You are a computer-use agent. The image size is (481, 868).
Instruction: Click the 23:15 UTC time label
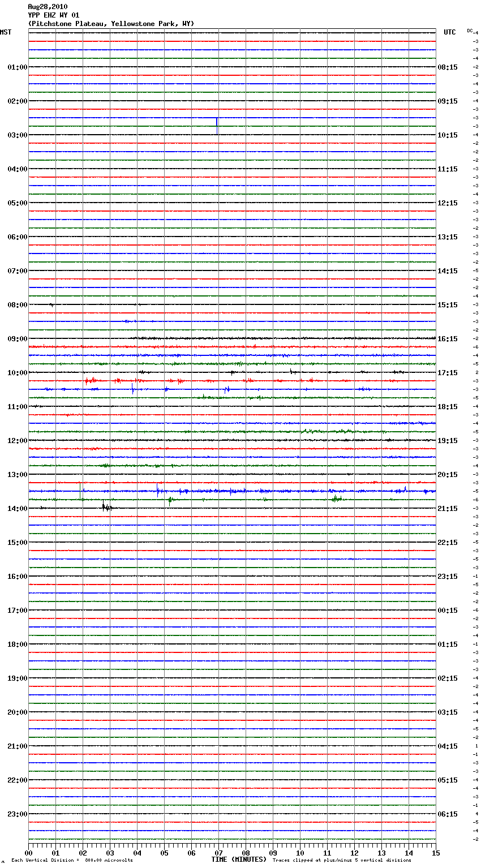click(x=448, y=577)
